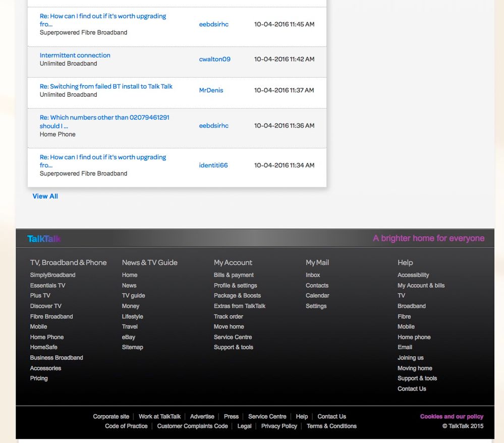Screen dimensions: 504x443
Task: Open eBay footer link
Action: point(129,337)
